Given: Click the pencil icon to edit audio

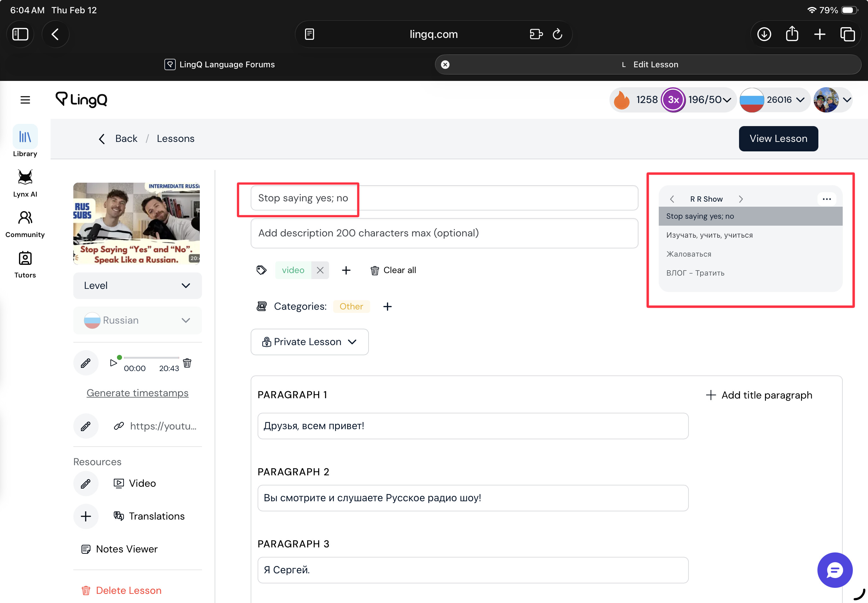Looking at the screenshot, I should click(86, 363).
